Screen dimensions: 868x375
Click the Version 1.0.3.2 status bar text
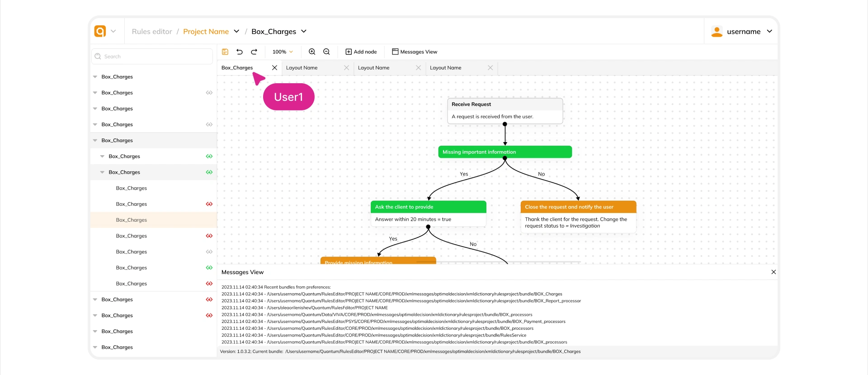pos(400,351)
